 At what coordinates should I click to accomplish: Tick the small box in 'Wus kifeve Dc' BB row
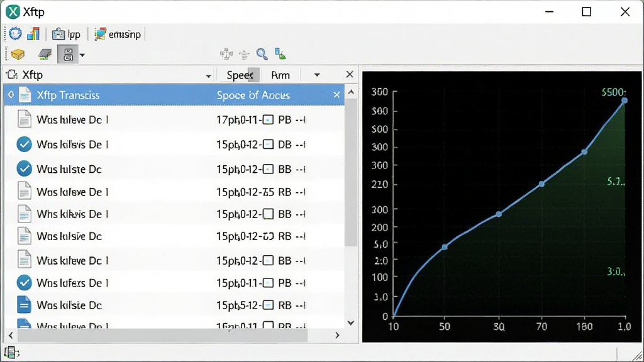pyautogui.click(x=268, y=261)
